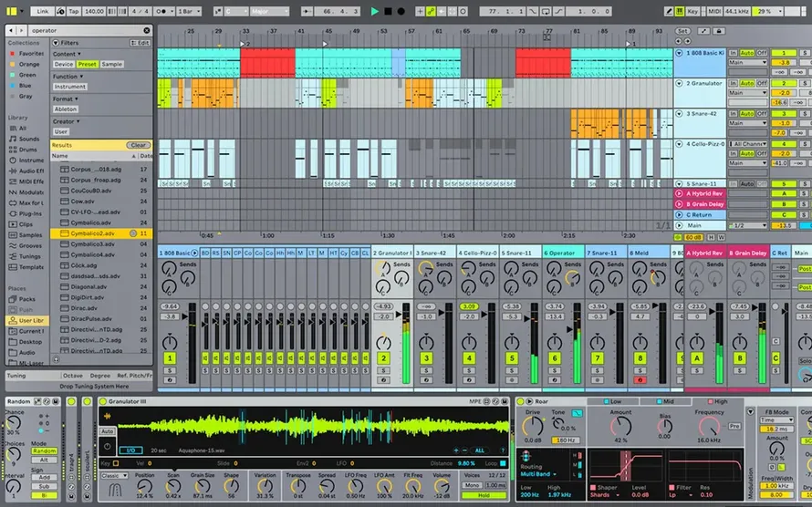Toggle the computer MIDI keyboard icon
The width and height of the screenshot is (812, 507).
coord(679,11)
